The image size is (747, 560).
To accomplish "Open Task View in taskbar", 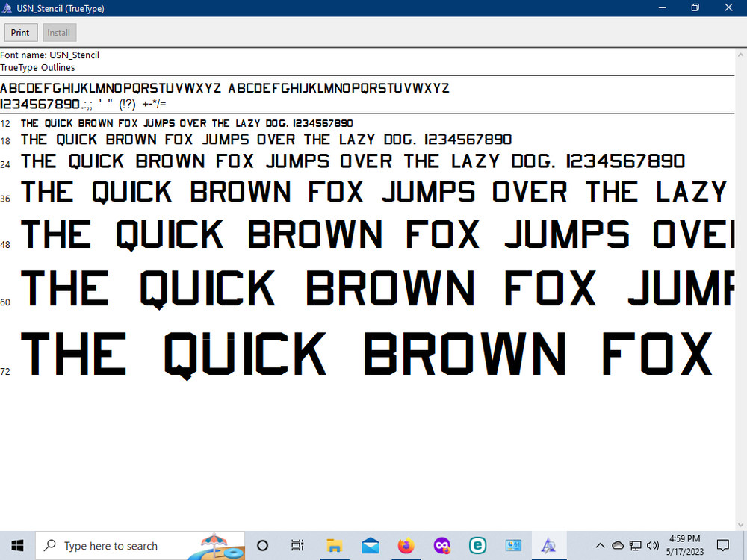I will (297, 546).
